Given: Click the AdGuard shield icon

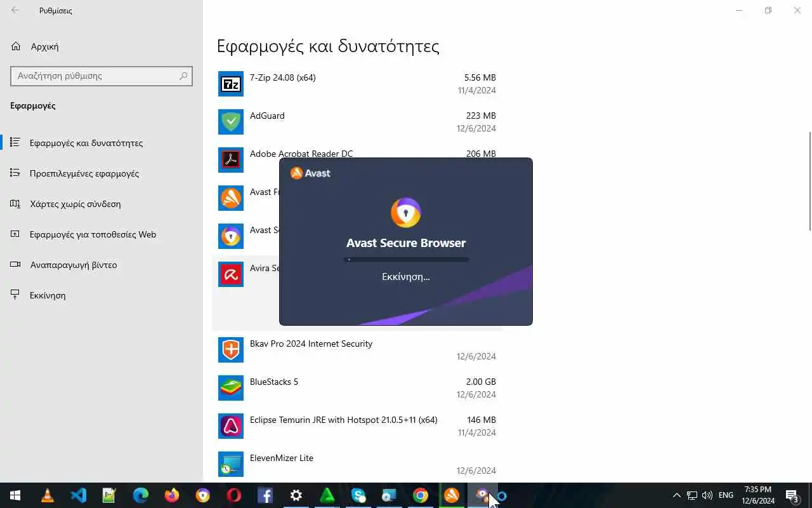Looking at the screenshot, I should [x=231, y=122].
